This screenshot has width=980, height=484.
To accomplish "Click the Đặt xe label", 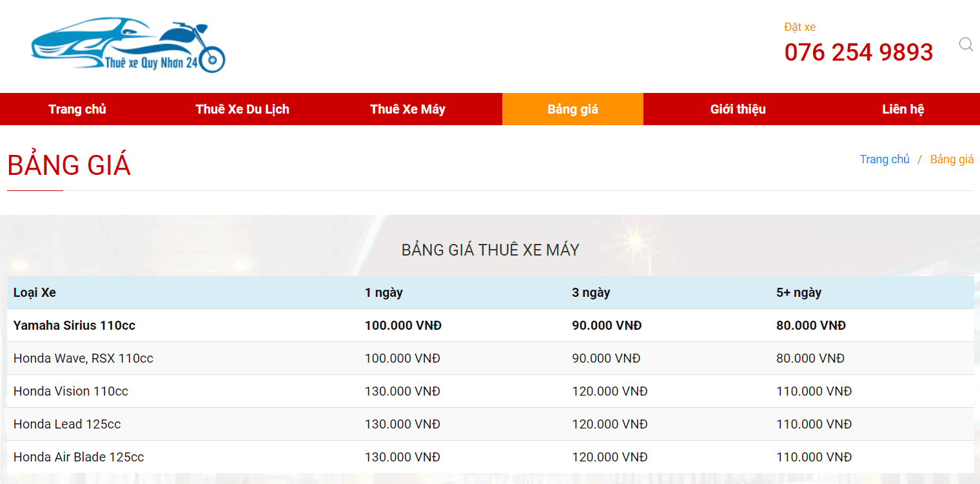I will tap(799, 27).
